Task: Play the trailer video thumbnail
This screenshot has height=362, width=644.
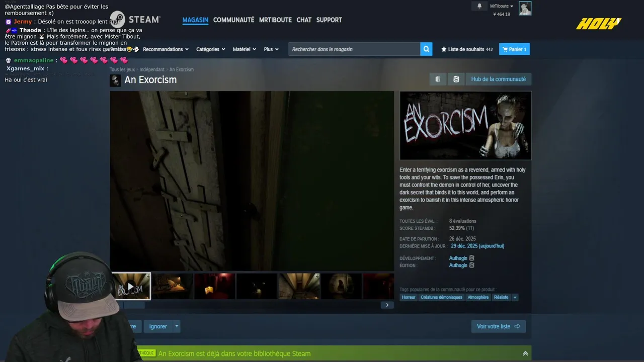Action: point(131,286)
